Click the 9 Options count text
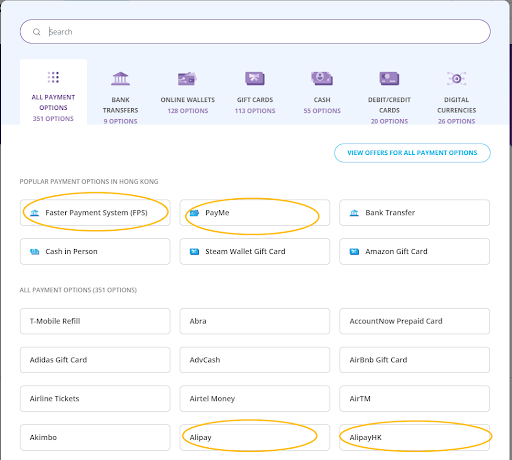 (120, 121)
